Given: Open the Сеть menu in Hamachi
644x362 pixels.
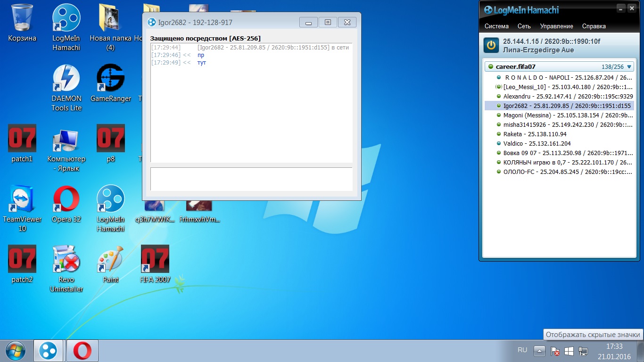Looking at the screenshot, I should (x=524, y=26).
